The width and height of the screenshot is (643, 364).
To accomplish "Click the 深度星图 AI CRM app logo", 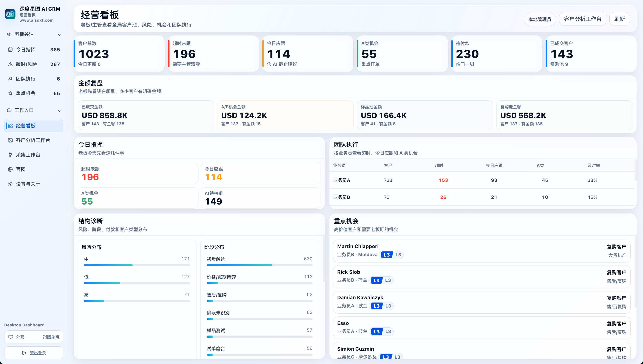I will click(x=10, y=14).
